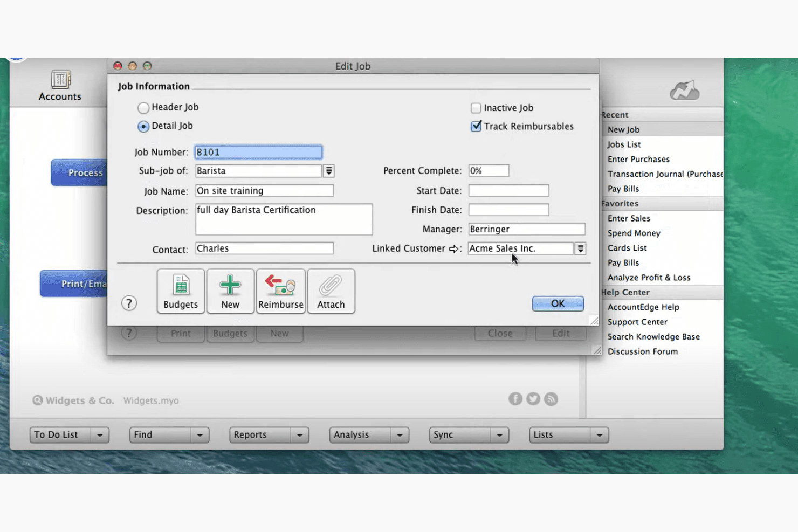Open the Reimburse icon button
Viewport: 798px width, 532px height.
280,291
